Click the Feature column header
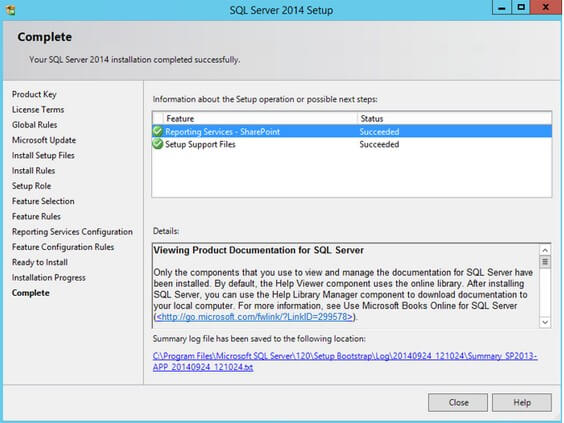 point(260,118)
